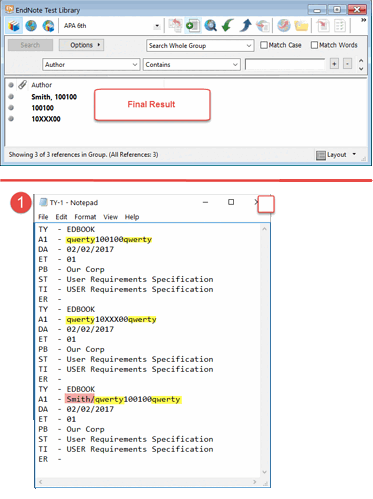Click the blue Export up-arrow icon
Image resolution: width=373 pixels, height=499 pixels.
pyautogui.click(x=245, y=26)
